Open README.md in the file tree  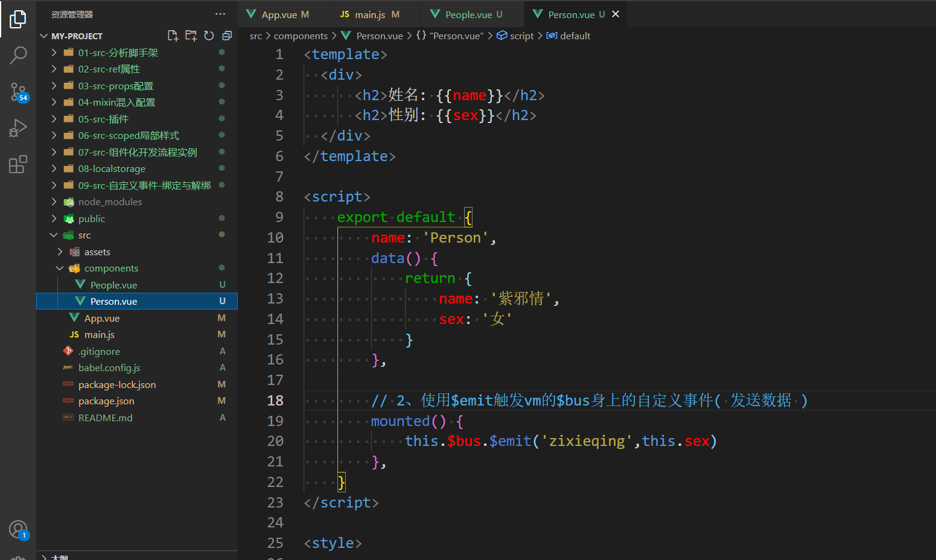pos(137,418)
